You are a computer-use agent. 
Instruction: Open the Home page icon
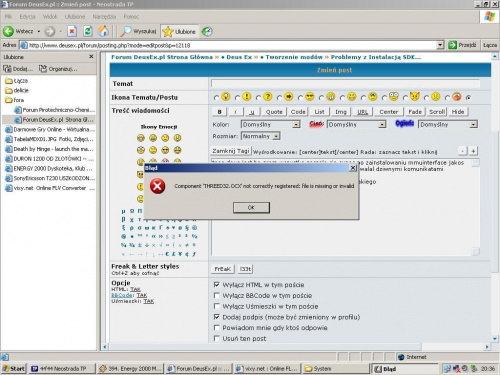tap(103, 31)
